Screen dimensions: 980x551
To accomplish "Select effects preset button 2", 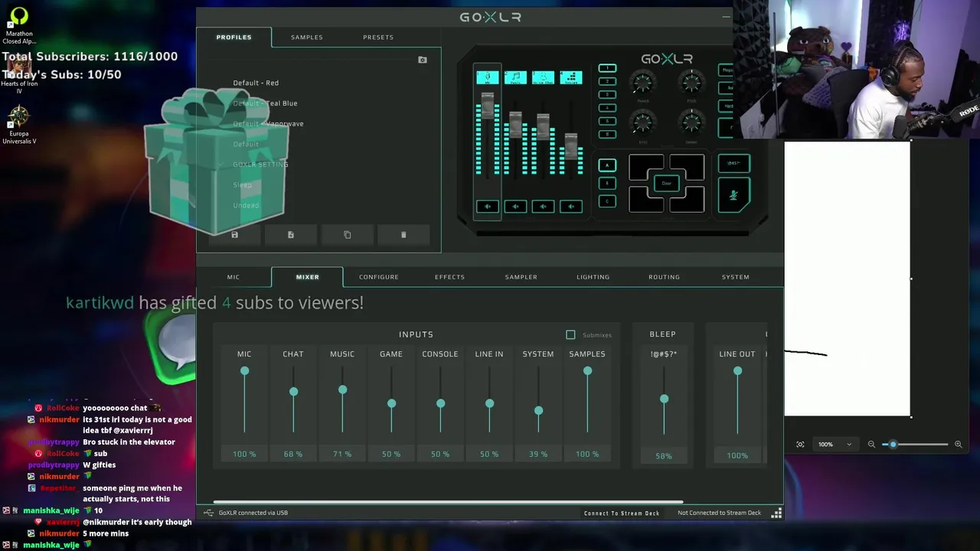I will (x=607, y=81).
